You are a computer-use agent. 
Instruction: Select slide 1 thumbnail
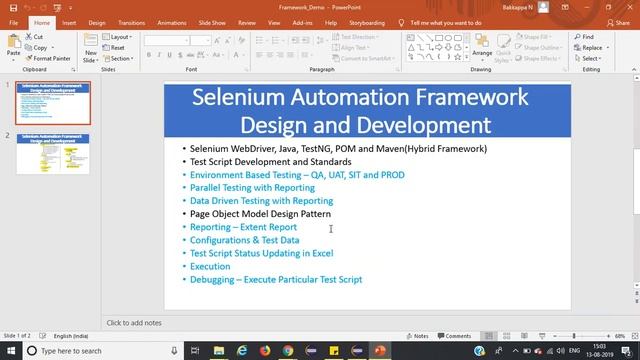pos(53,103)
